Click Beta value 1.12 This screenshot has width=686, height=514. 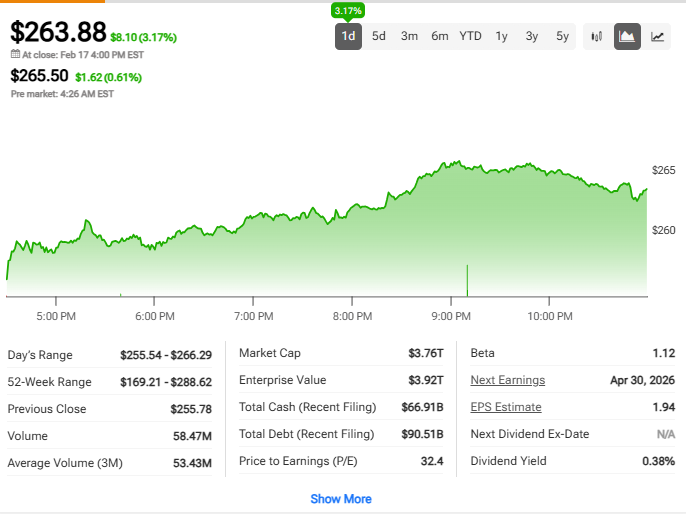point(664,353)
